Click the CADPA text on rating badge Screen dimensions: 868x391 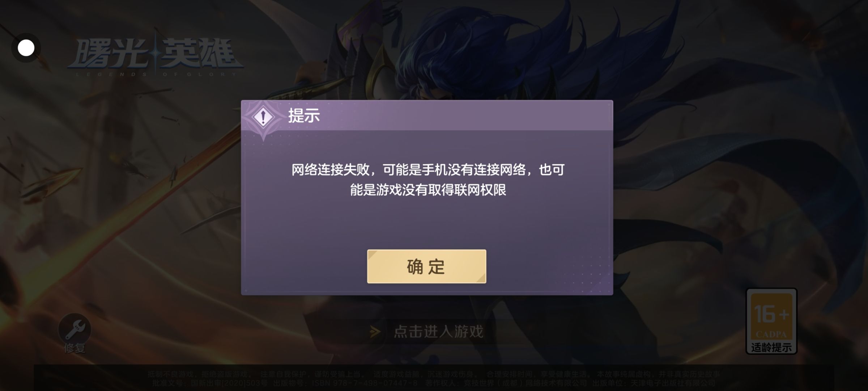pyautogui.click(x=771, y=335)
